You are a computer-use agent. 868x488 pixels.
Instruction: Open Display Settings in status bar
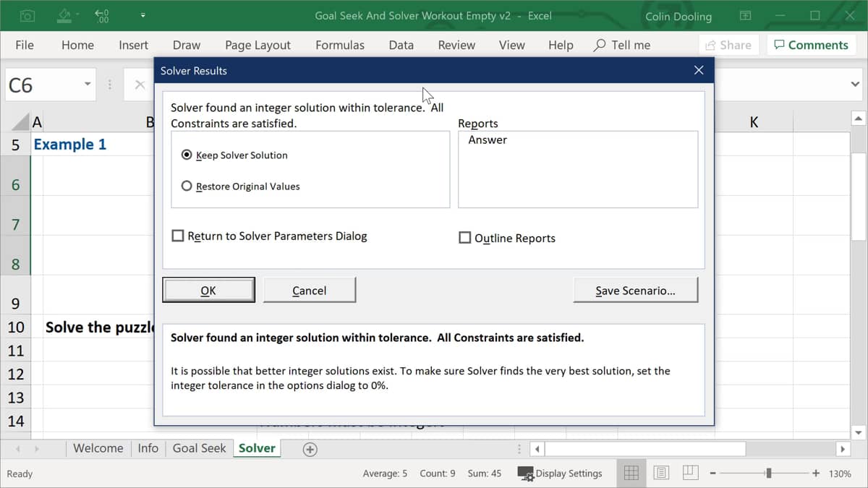(x=560, y=474)
